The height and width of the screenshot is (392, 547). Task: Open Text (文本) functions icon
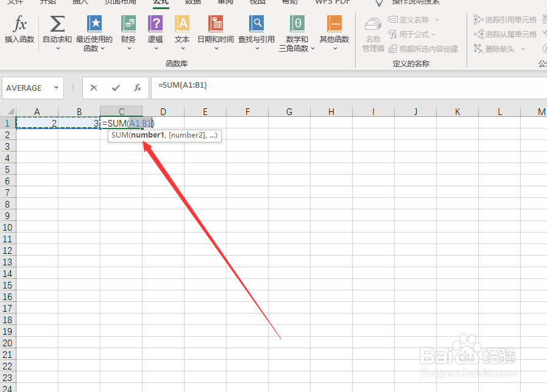click(182, 24)
